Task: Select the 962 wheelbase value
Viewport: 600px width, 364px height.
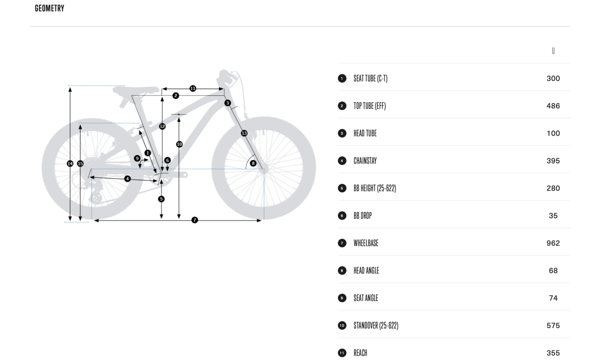Action: [553, 243]
